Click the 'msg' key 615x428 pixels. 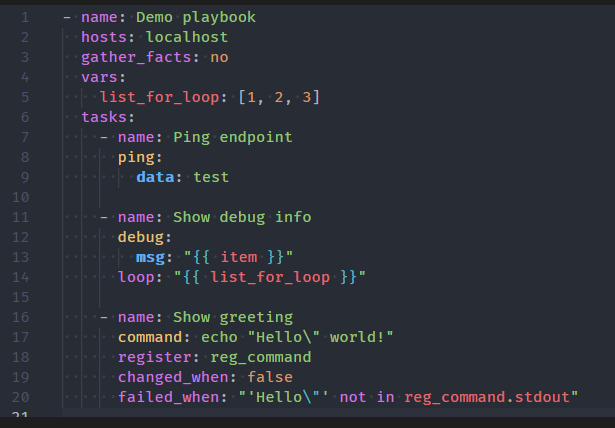[150, 258]
